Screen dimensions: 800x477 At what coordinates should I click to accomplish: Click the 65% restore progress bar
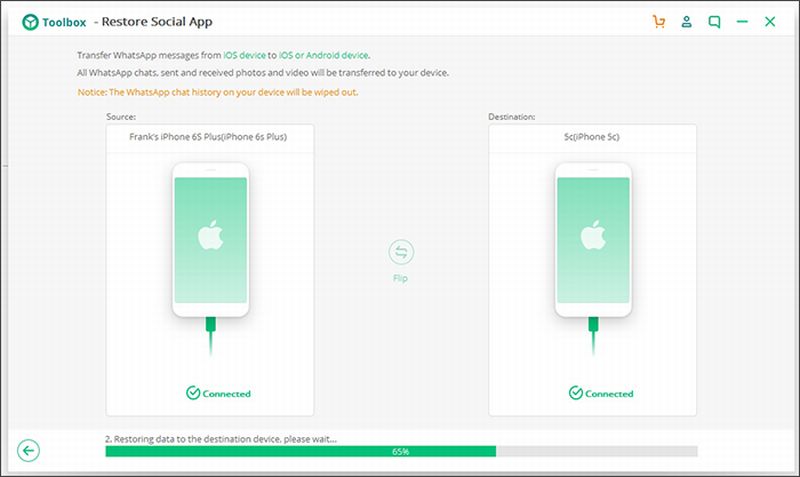click(x=401, y=451)
